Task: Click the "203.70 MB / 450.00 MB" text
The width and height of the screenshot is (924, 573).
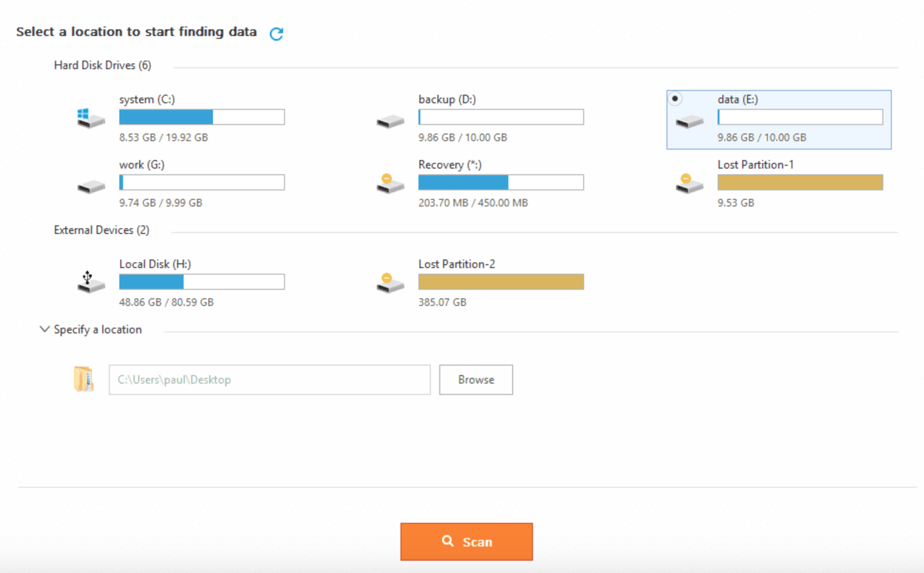Action: click(x=473, y=203)
